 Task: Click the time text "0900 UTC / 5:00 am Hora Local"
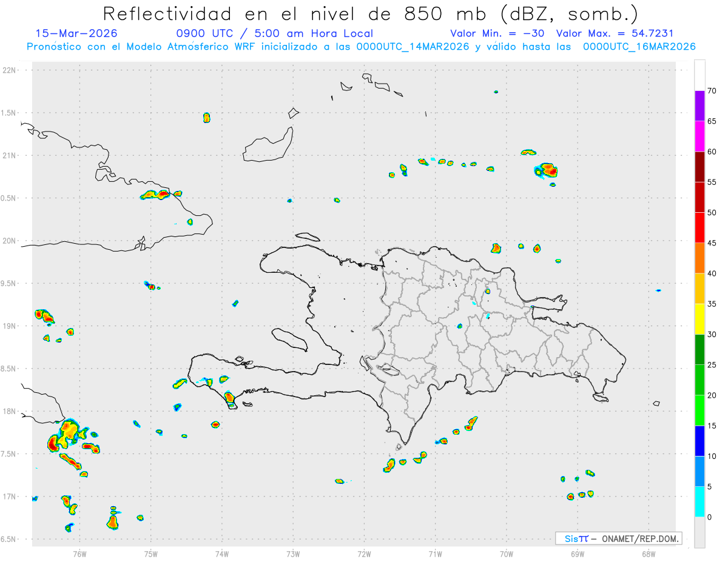(x=274, y=33)
